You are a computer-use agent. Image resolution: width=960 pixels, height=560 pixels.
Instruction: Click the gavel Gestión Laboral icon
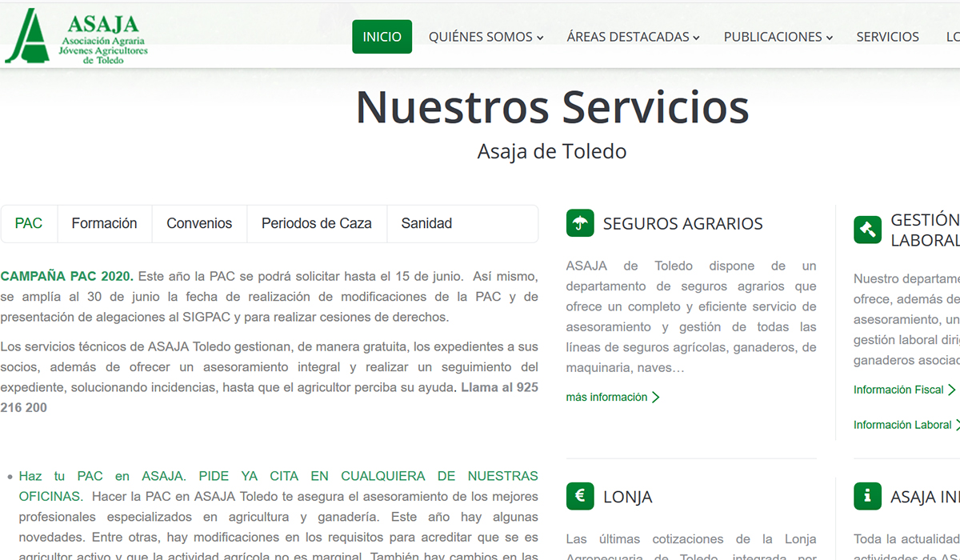point(867,230)
